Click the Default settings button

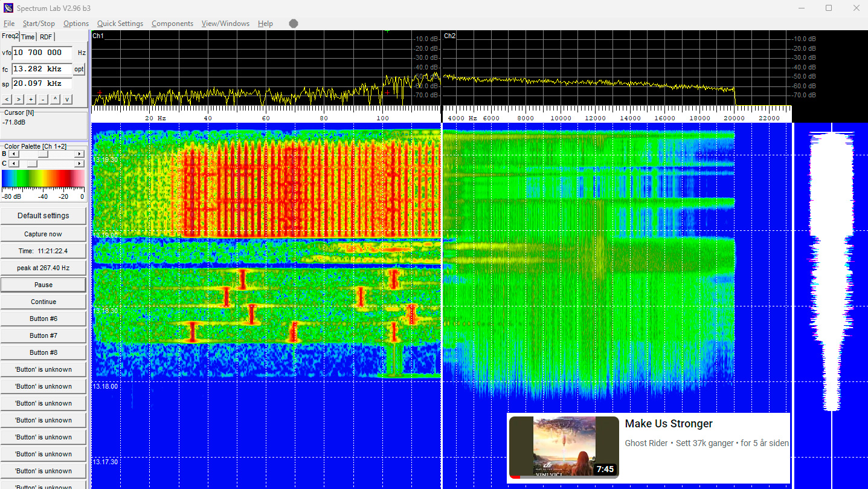point(43,216)
